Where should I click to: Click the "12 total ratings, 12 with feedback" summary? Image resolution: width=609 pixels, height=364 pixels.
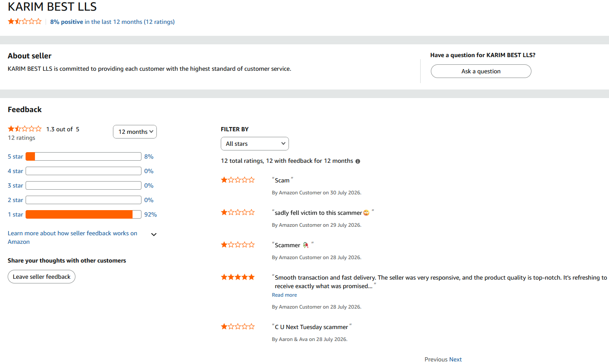[287, 161]
